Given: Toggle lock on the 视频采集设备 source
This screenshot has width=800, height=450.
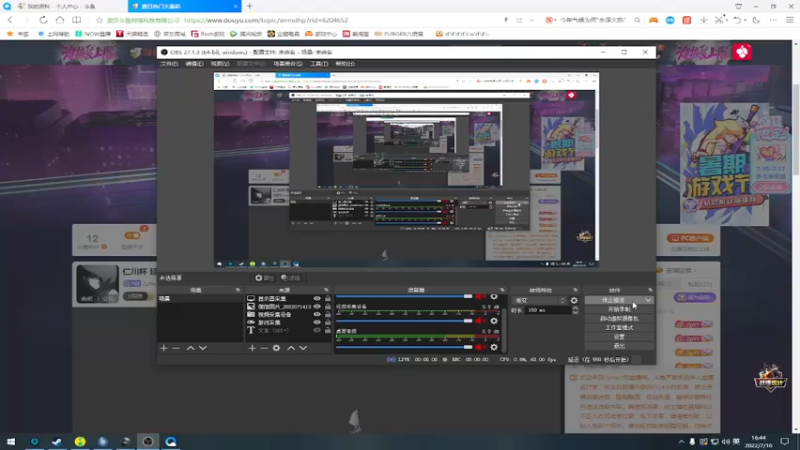Looking at the screenshot, I should (x=328, y=314).
